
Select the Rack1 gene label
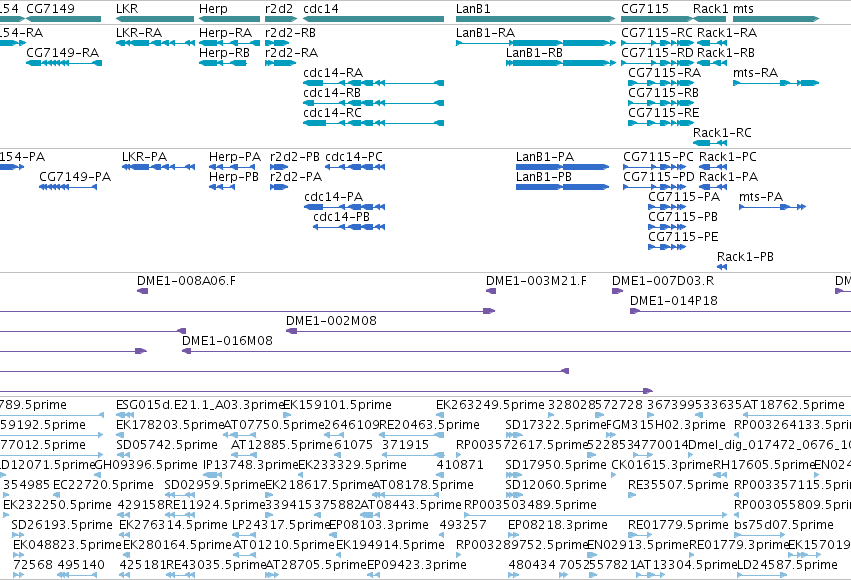(x=710, y=9)
